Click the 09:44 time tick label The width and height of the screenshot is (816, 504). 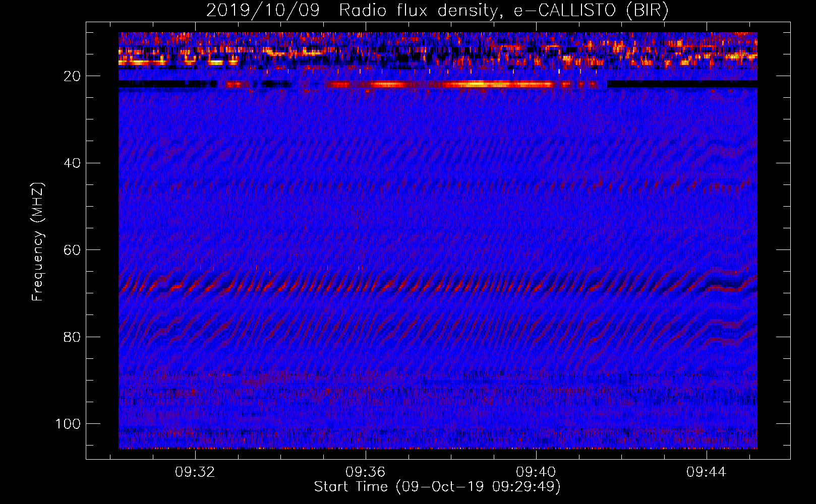tap(706, 472)
